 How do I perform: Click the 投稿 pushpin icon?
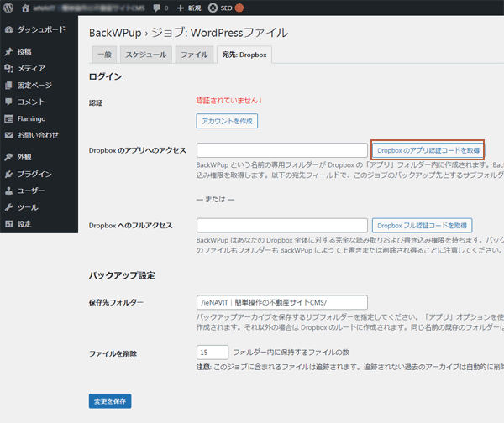coord(9,52)
